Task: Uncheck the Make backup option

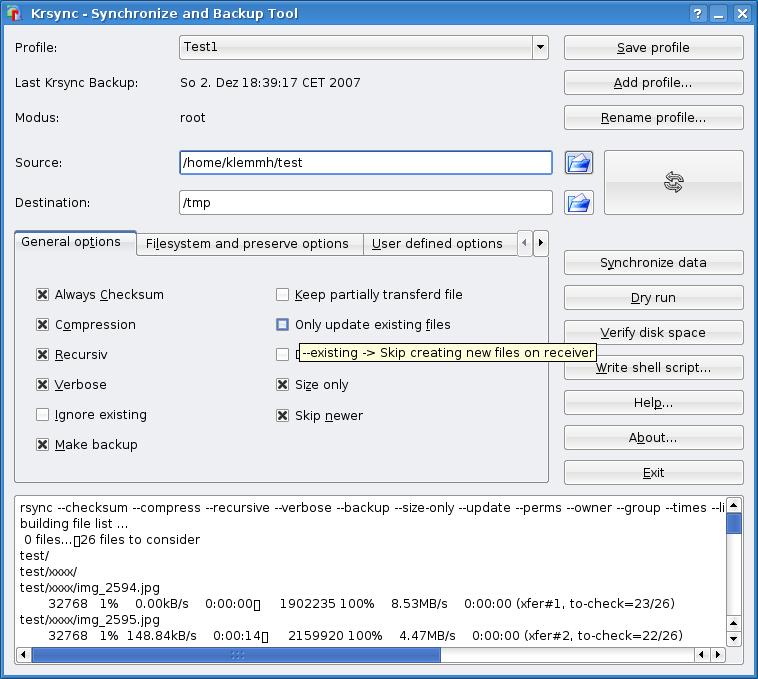Action: pos(43,444)
